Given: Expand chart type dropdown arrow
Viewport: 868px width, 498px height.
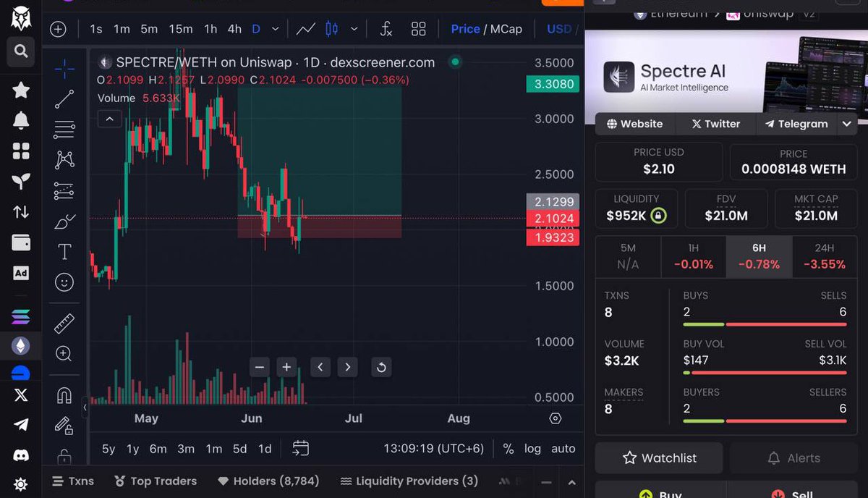Looking at the screenshot, I should tap(354, 29).
